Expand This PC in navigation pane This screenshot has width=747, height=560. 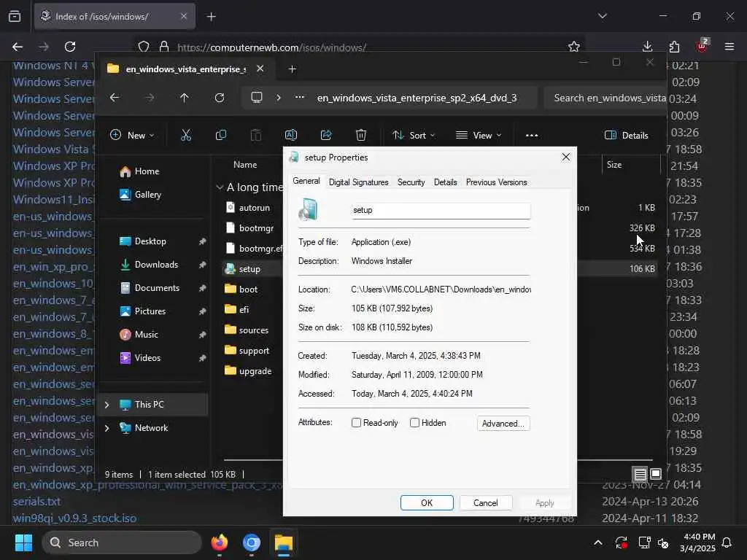point(107,404)
